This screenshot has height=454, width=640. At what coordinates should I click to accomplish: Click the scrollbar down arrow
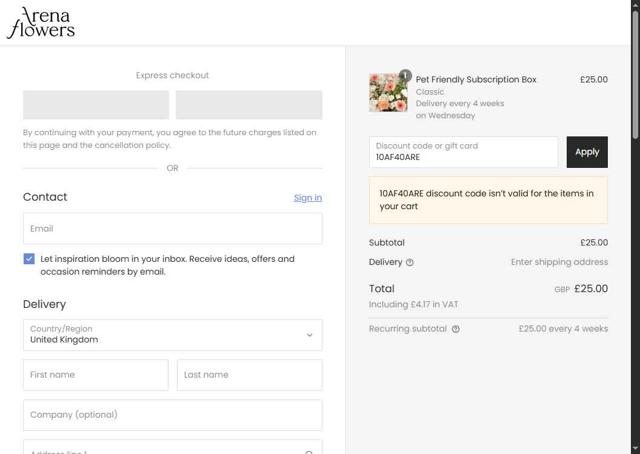coord(636,449)
